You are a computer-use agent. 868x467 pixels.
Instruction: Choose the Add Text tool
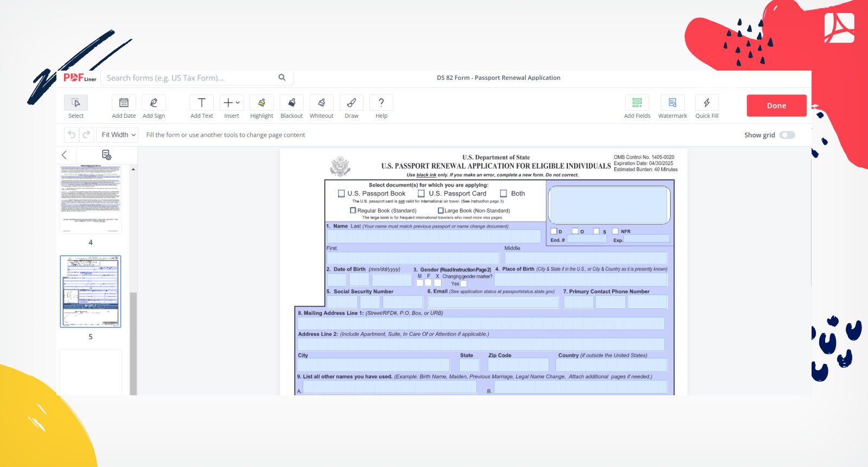[201, 103]
